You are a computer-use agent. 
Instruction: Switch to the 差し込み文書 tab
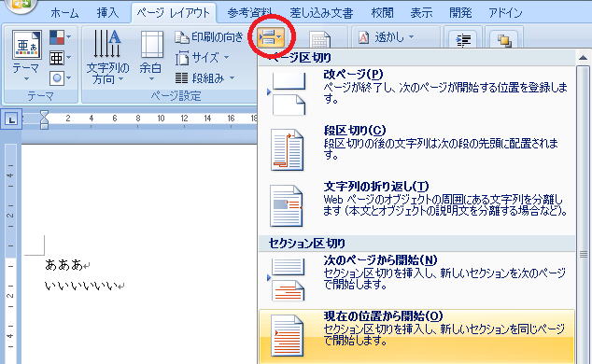(x=321, y=13)
